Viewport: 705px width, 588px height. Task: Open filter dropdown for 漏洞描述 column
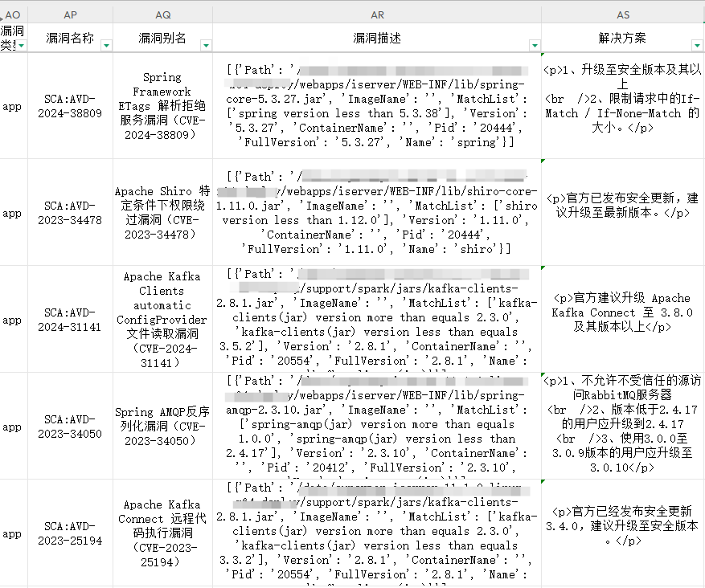coord(535,45)
